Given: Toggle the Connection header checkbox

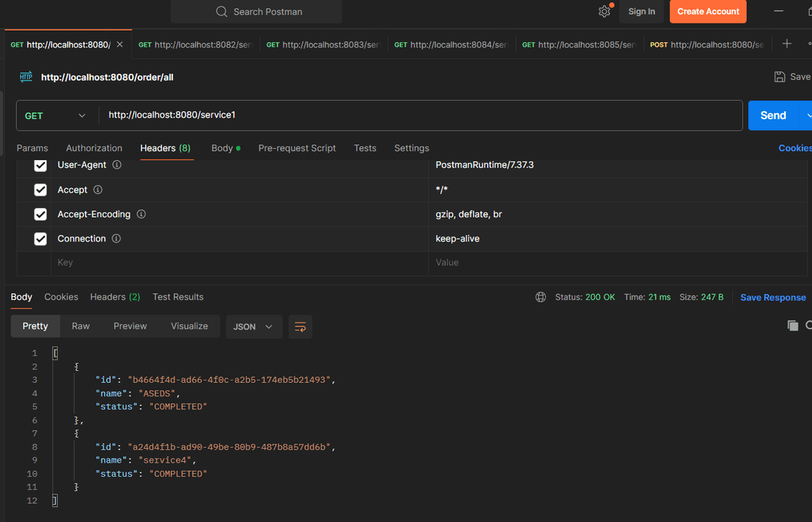Looking at the screenshot, I should click(x=41, y=239).
